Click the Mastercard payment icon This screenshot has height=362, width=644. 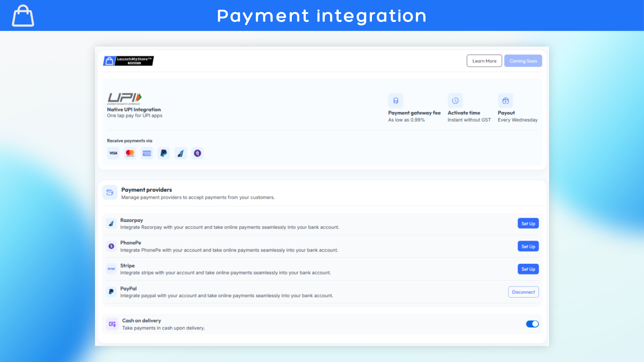[130, 153]
